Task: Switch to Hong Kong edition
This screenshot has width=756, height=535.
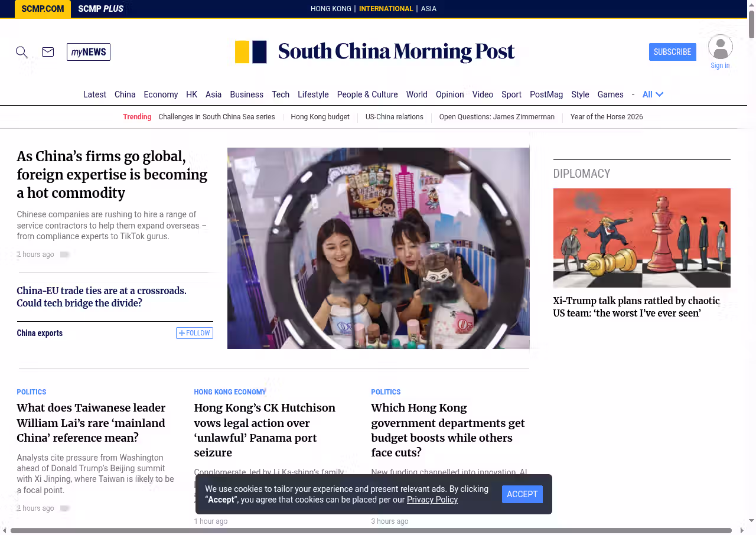Action: tap(331, 9)
